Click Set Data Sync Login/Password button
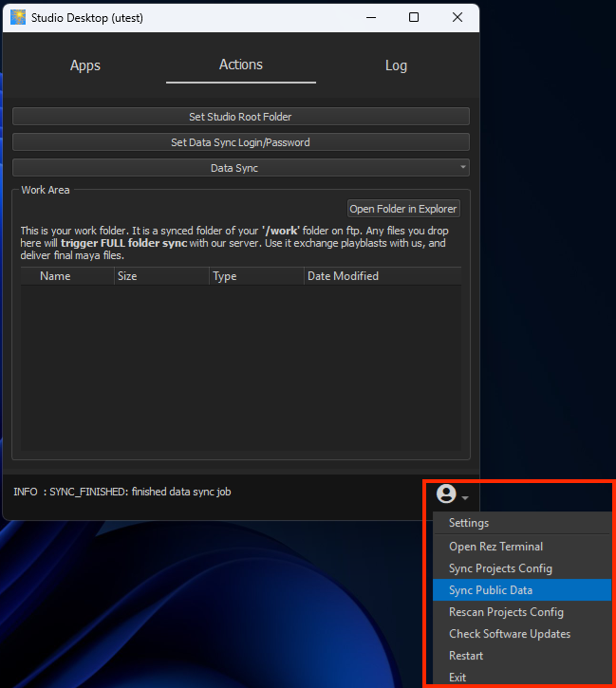 (x=240, y=142)
